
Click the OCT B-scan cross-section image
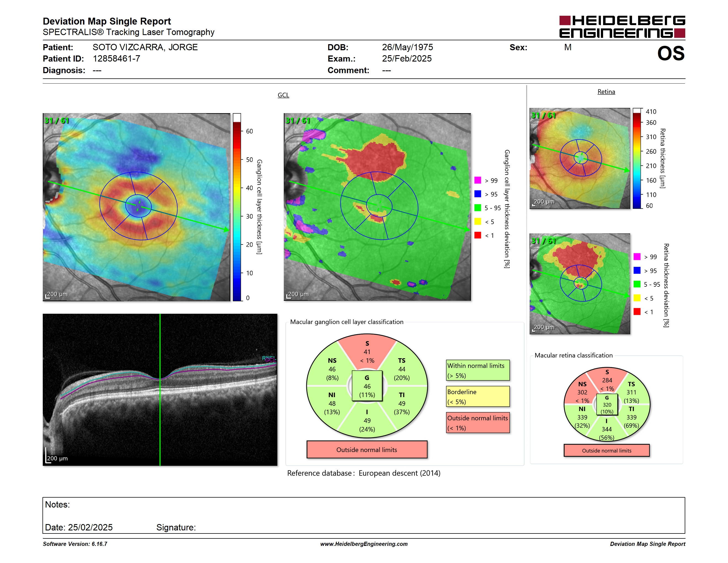pyautogui.click(x=160, y=390)
